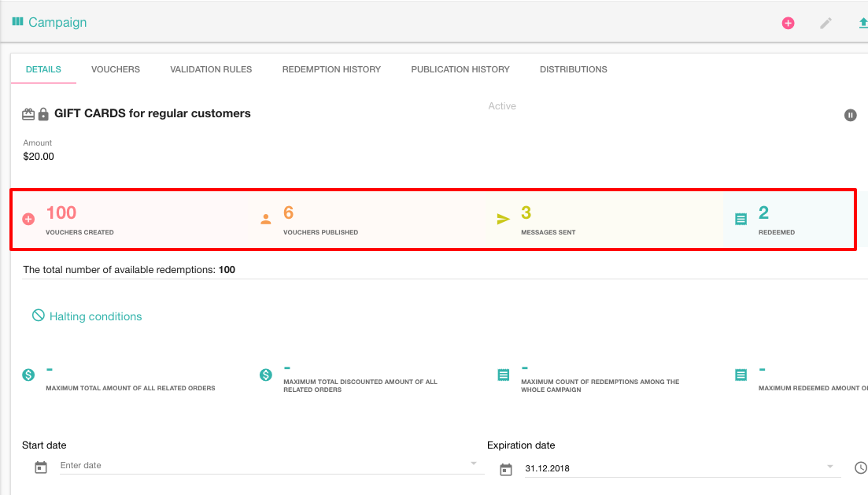Screen dimensions: 868x495
Task: Click the Vouchers Published person icon
Action: (266, 220)
